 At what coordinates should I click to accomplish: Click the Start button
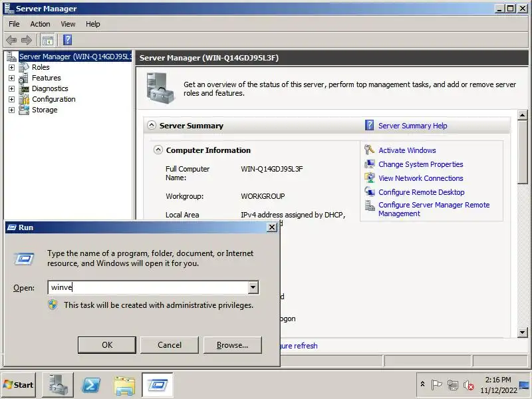pos(19,385)
